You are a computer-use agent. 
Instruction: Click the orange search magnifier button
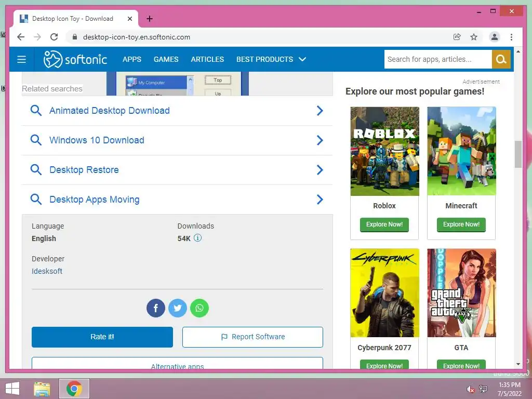(x=501, y=59)
